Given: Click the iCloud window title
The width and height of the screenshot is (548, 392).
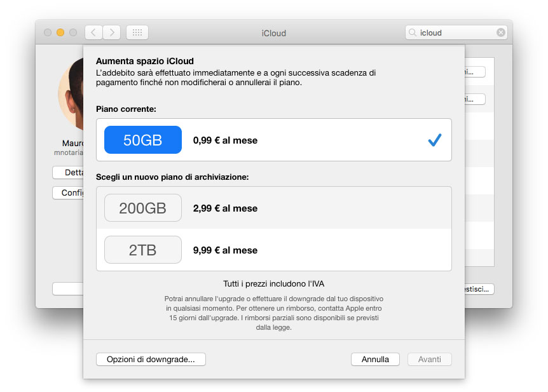Looking at the screenshot, I should tap(273, 32).
